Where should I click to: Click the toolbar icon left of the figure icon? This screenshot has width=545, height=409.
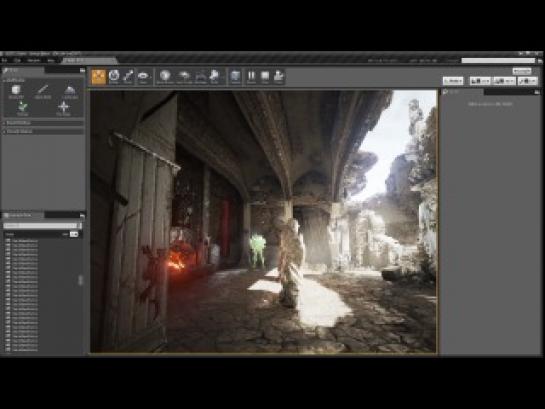201,76
